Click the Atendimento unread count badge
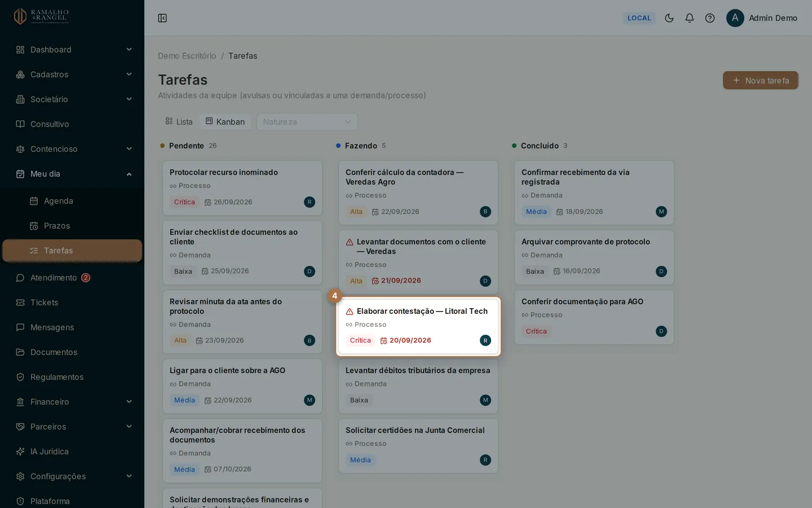The width and height of the screenshot is (812, 508). (86, 278)
